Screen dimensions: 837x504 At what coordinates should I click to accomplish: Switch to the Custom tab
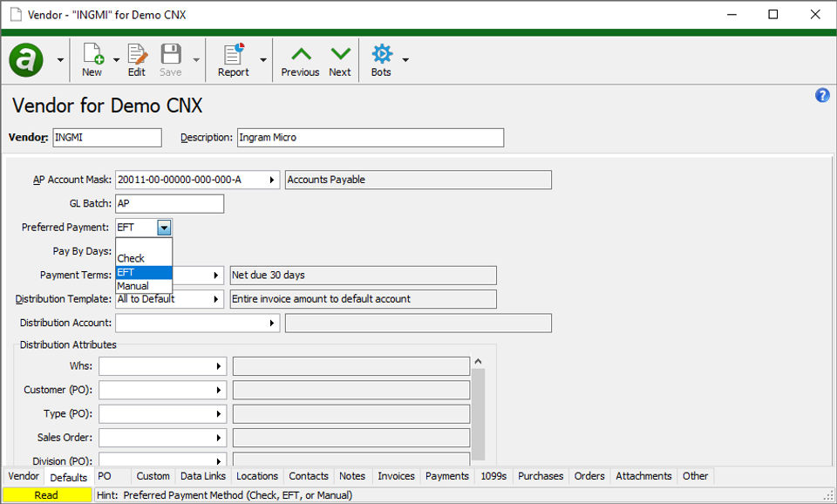(x=153, y=476)
